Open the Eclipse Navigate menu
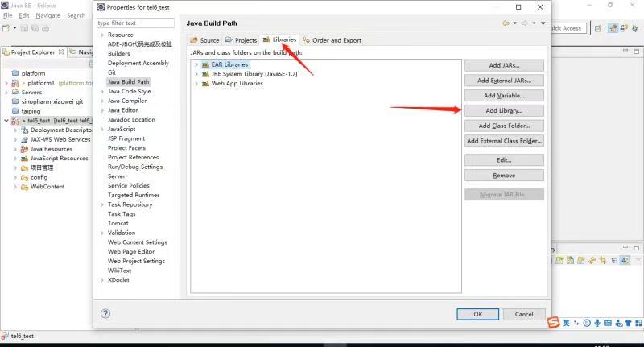Screen dimensions: 644x347 pos(48,15)
